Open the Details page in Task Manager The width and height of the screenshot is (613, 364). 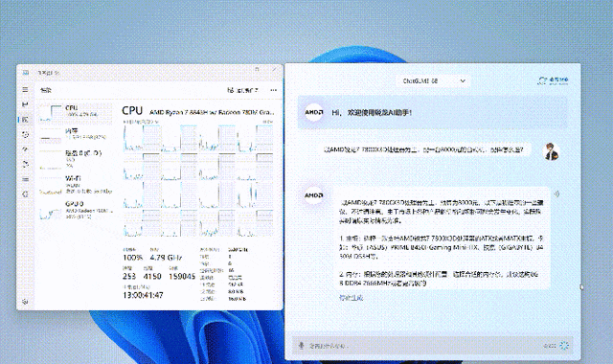[25, 179]
